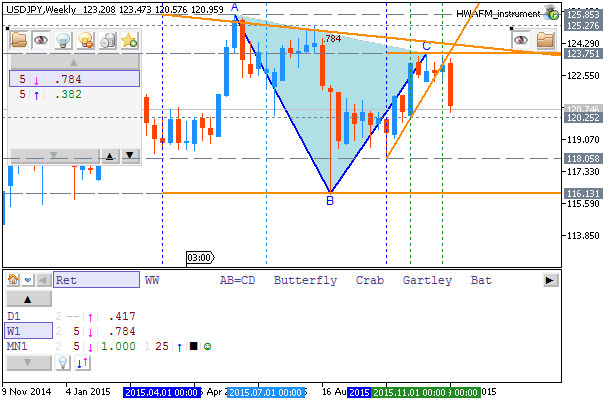The width and height of the screenshot is (614, 403).
Task: Click the gray up-triangle scroll bar in left panel
Action: 74,62
